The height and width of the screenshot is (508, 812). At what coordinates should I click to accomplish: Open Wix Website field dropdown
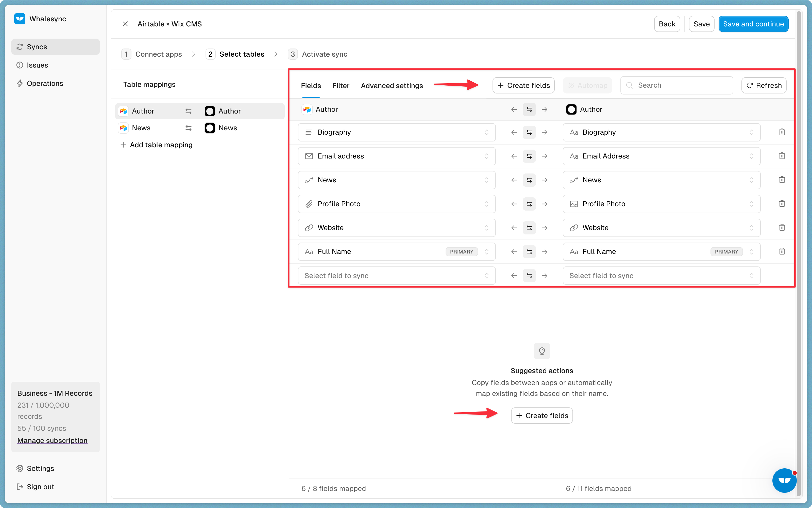pos(661,228)
